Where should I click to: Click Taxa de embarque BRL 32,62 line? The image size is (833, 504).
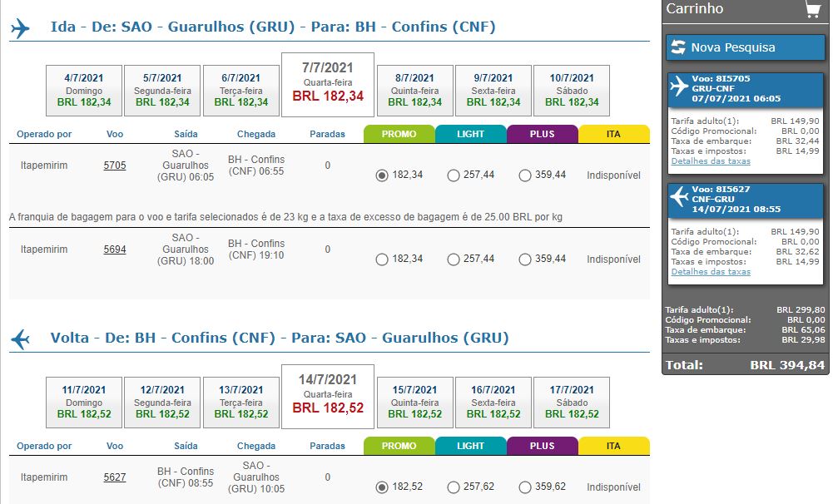point(745,252)
